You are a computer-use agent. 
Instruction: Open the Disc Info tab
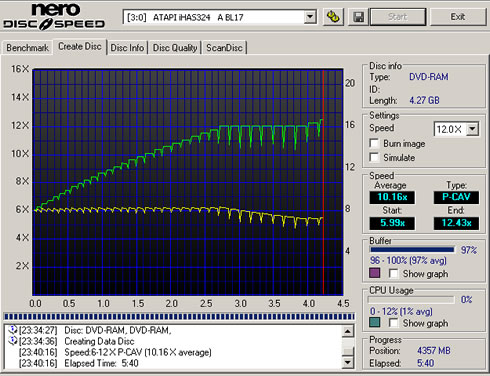click(x=127, y=48)
